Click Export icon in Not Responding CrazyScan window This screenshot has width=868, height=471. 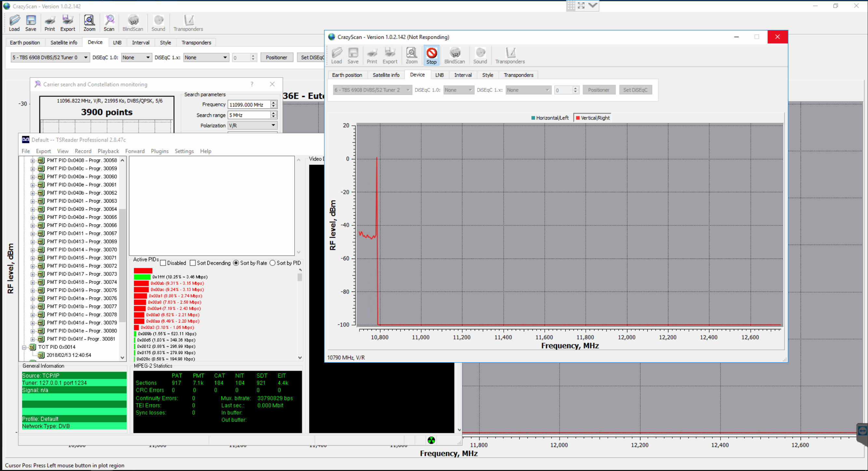(x=390, y=56)
